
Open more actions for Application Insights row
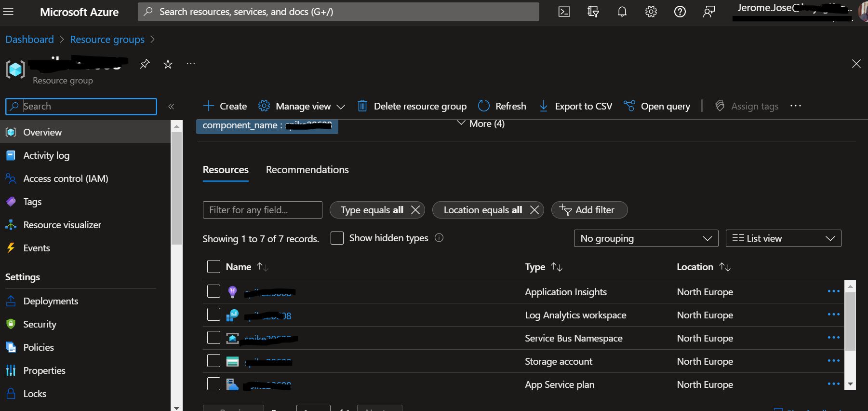[x=833, y=291]
